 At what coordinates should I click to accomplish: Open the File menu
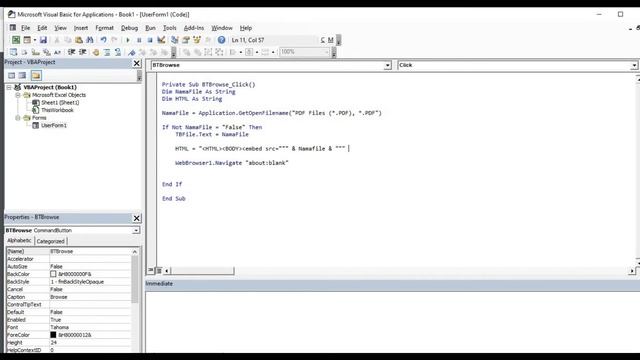(x=25, y=28)
